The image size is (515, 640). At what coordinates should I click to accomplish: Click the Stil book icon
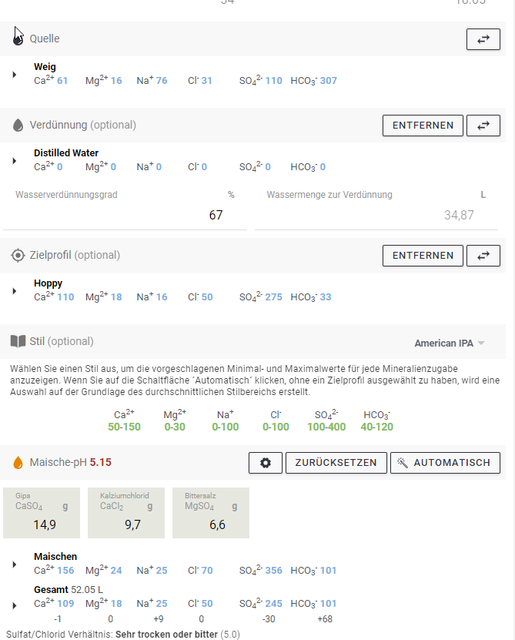[18, 341]
